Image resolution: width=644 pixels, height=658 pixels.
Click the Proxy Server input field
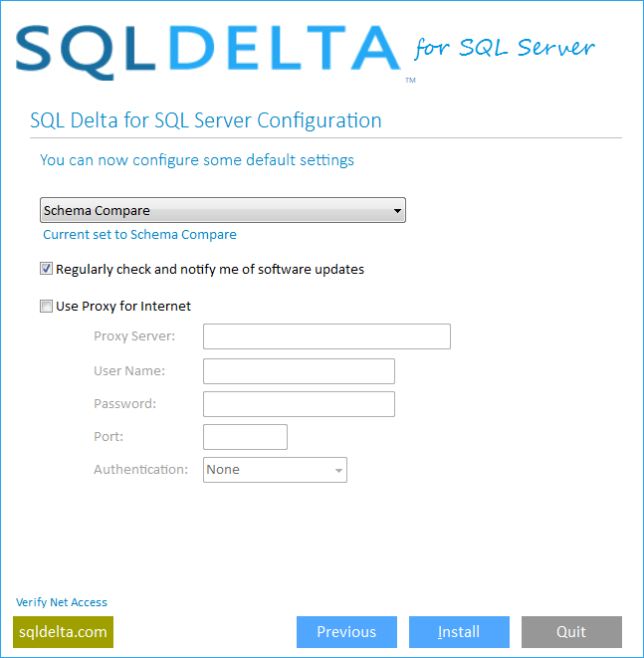click(326, 336)
